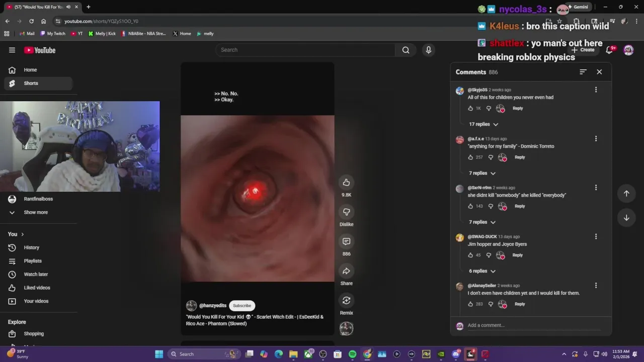Go to the YouTube logo home link

pyautogui.click(x=40, y=50)
